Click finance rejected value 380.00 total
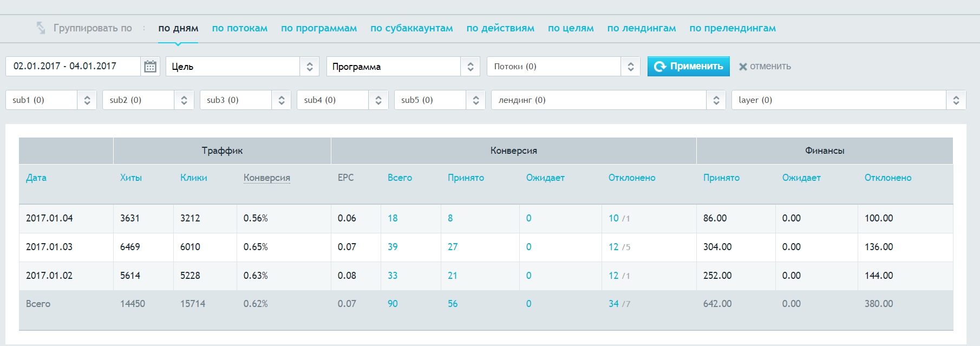This screenshot has width=980, height=346. point(879,304)
